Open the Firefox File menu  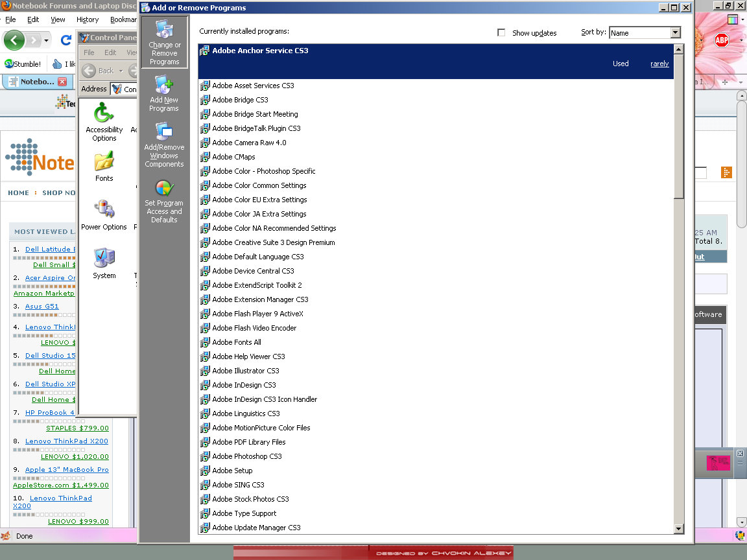click(x=10, y=19)
